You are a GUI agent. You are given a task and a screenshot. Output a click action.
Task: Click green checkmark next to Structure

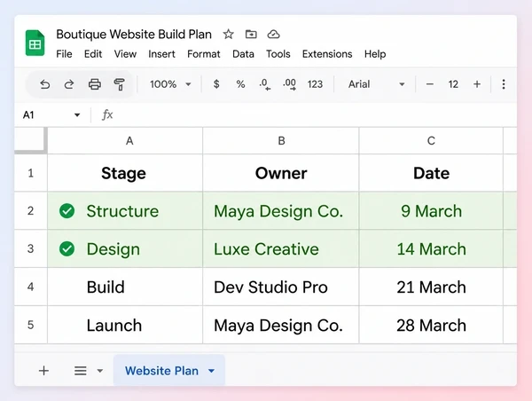click(66, 211)
